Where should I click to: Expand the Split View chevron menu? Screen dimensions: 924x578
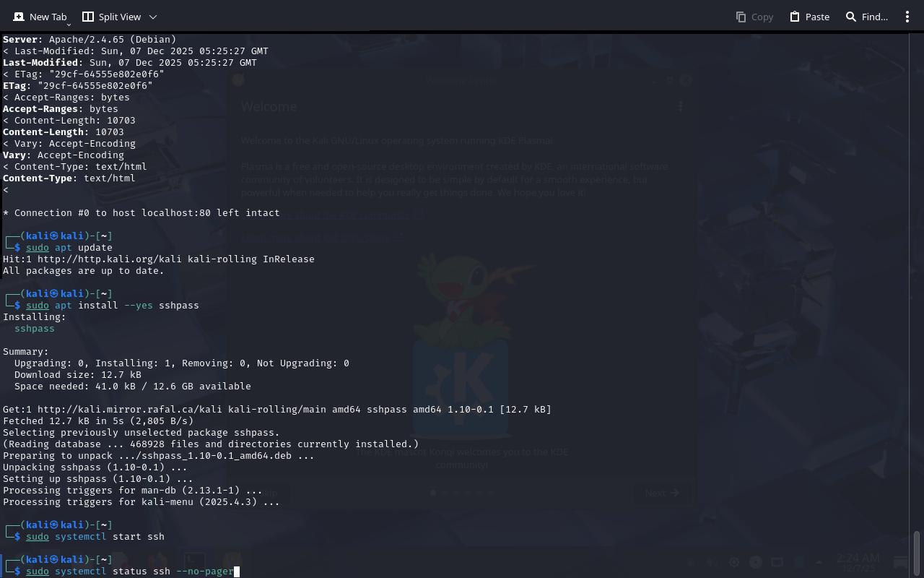(152, 17)
